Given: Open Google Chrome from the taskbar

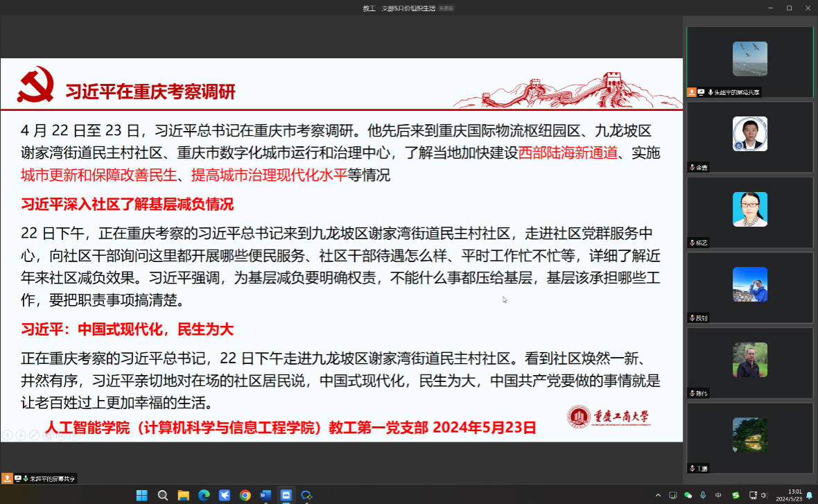Looking at the screenshot, I should (x=245, y=495).
